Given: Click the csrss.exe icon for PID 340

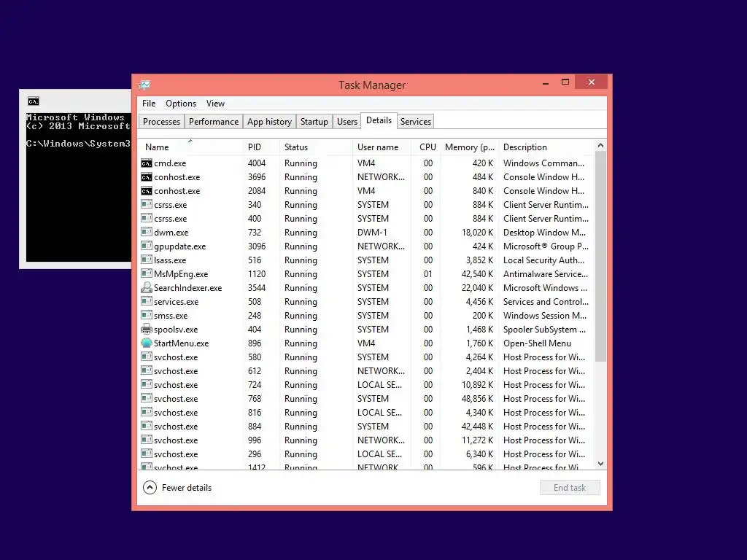Looking at the screenshot, I should coord(146,205).
